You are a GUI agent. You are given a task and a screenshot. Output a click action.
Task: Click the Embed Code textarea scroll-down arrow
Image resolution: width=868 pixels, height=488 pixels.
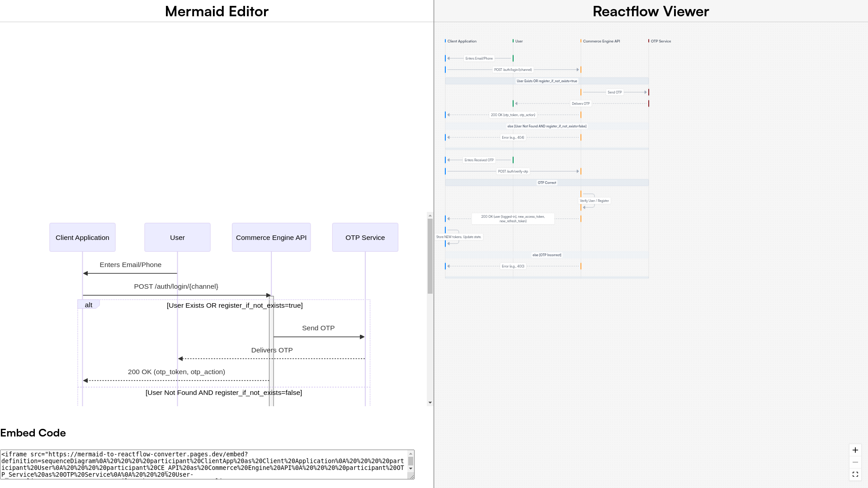[x=410, y=469]
